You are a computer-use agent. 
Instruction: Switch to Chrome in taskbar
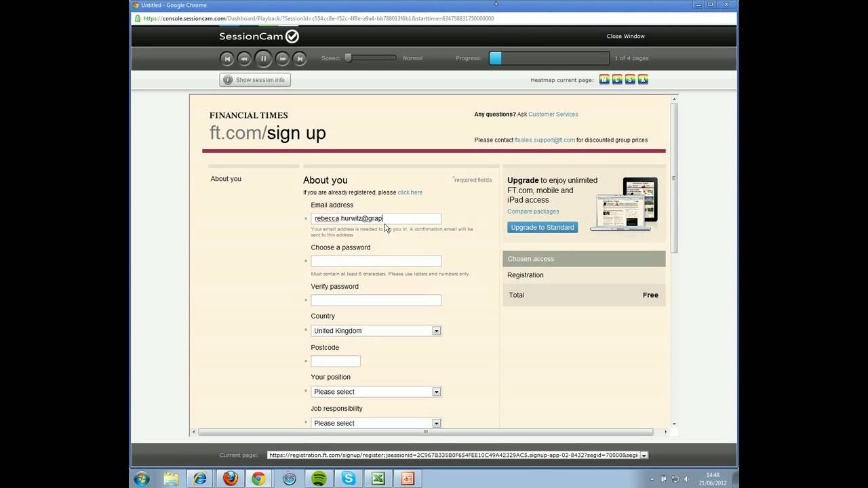click(x=259, y=479)
